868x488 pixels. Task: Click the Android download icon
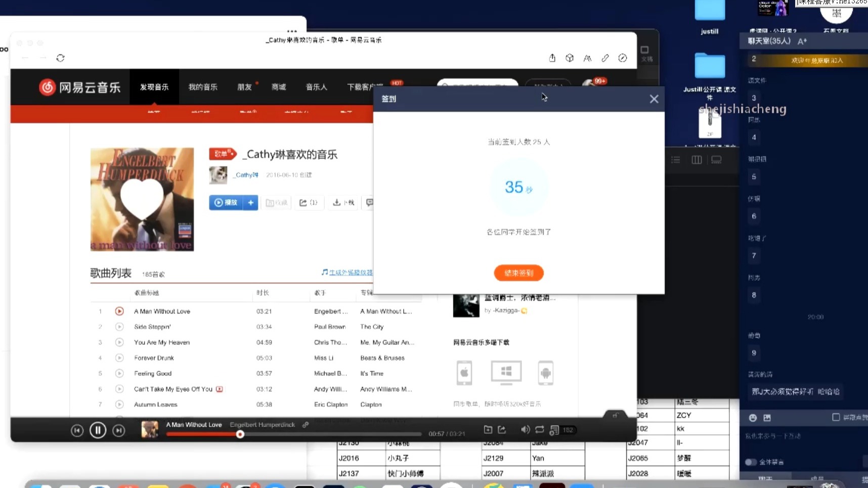click(x=545, y=373)
